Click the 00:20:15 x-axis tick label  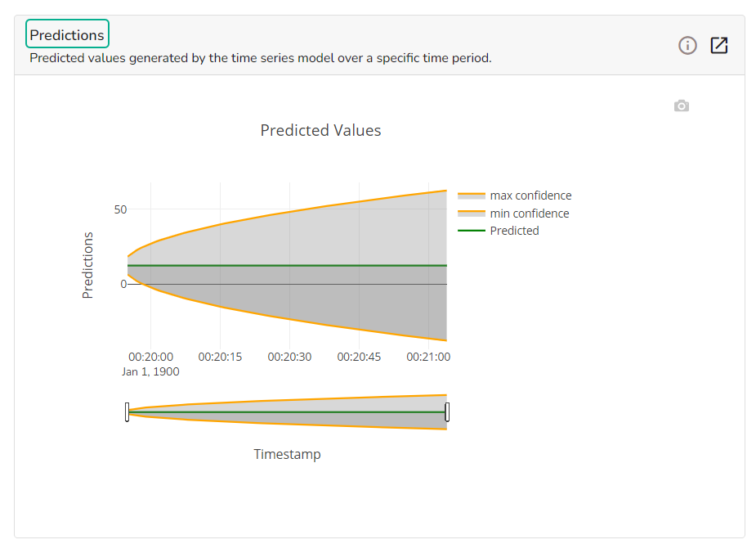pyautogui.click(x=221, y=357)
